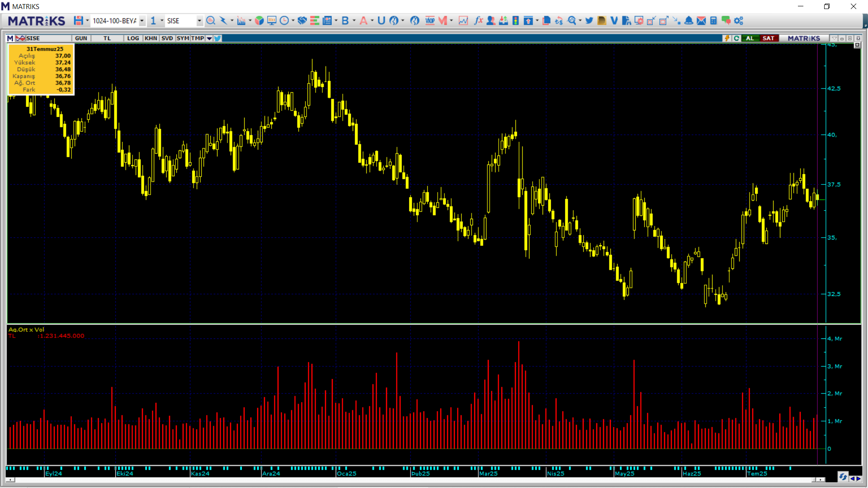The width and height of the screenshot is (868, 488).
Task: Toggle LOG scale on chart header
Action: tap(133, 38)
